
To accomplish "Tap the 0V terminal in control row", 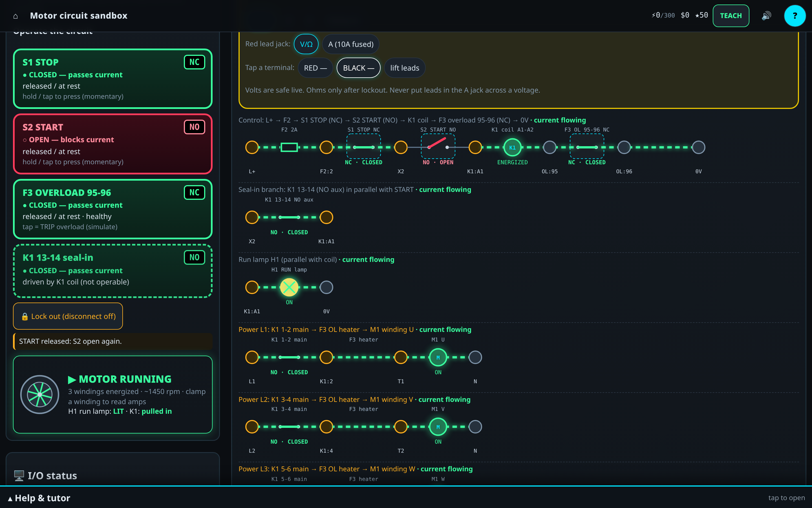I will point(699,147).
